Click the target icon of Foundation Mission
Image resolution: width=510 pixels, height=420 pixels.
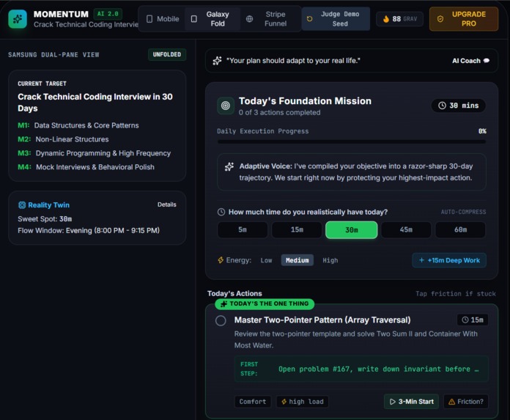(226, 106)
